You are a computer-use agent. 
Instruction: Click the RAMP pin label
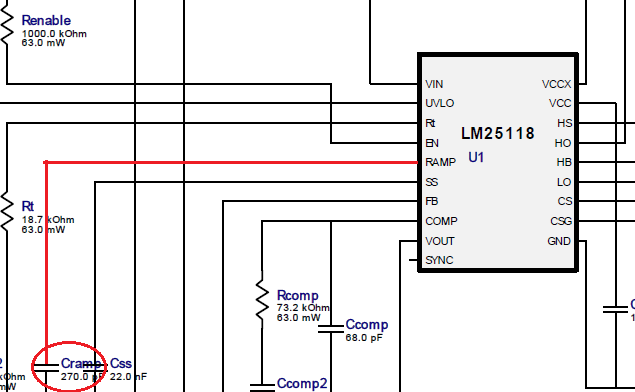pos(441,162)
